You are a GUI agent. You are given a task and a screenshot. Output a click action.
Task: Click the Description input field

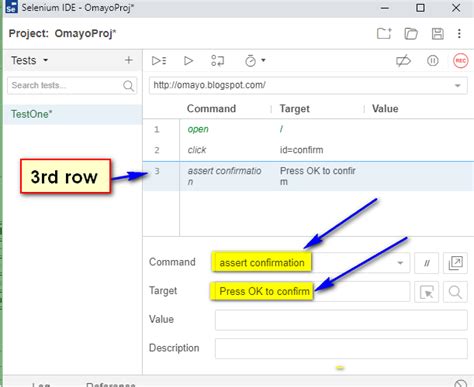341,349
